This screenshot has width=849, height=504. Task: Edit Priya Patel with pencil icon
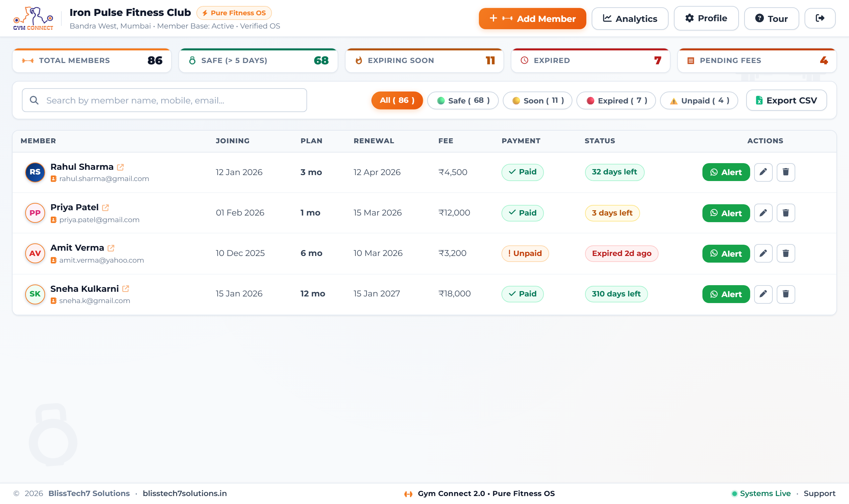[x=763, y=213]
